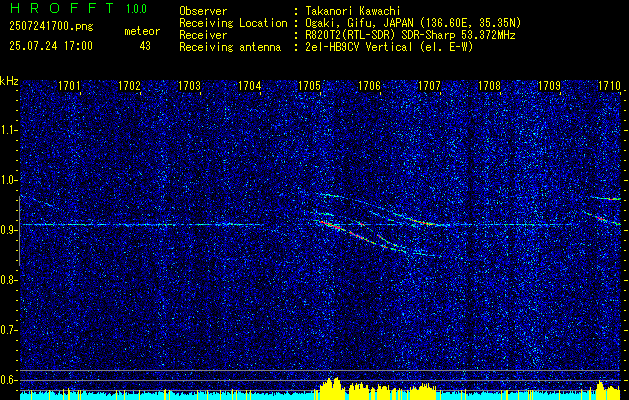Click the Receiving Location label
Image resolution: width=629 pixels, height=400 pixels.
[x=233, y=23]
